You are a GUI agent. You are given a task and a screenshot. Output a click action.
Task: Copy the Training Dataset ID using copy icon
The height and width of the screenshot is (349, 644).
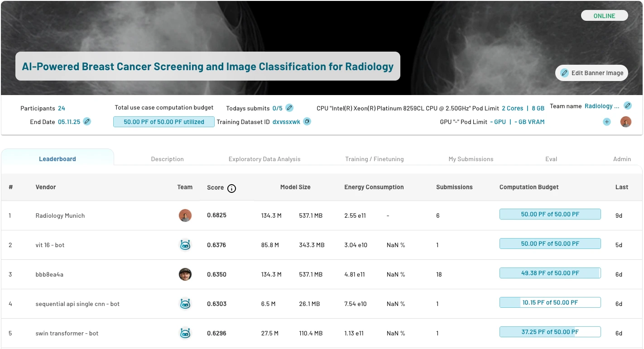pyautogui.click(x=307, y=122)
